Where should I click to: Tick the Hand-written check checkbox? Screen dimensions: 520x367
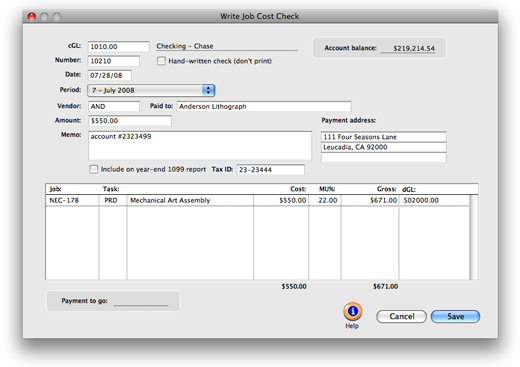pyautogui.click(x=161, y=61)
